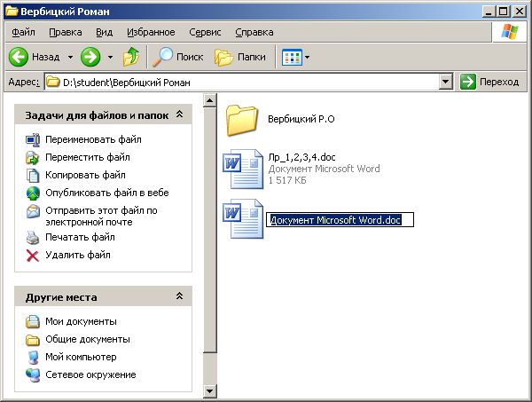Image resolution: width=532 pixels, height=402 pixels.
Task: Open the Файл menu
Action: [x=23, y=32]
